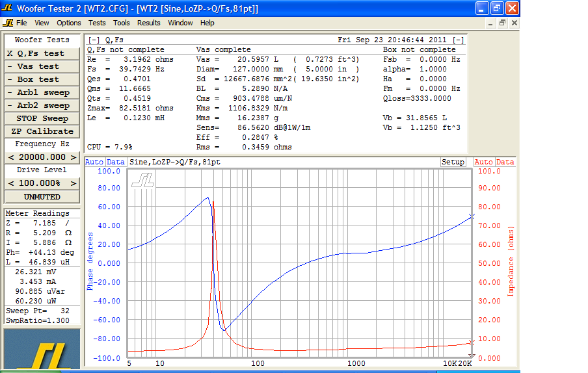The height and width of the screenshot is (373, 588).
Task: Increase drive level with right arrow
Action: pos(73,183)
